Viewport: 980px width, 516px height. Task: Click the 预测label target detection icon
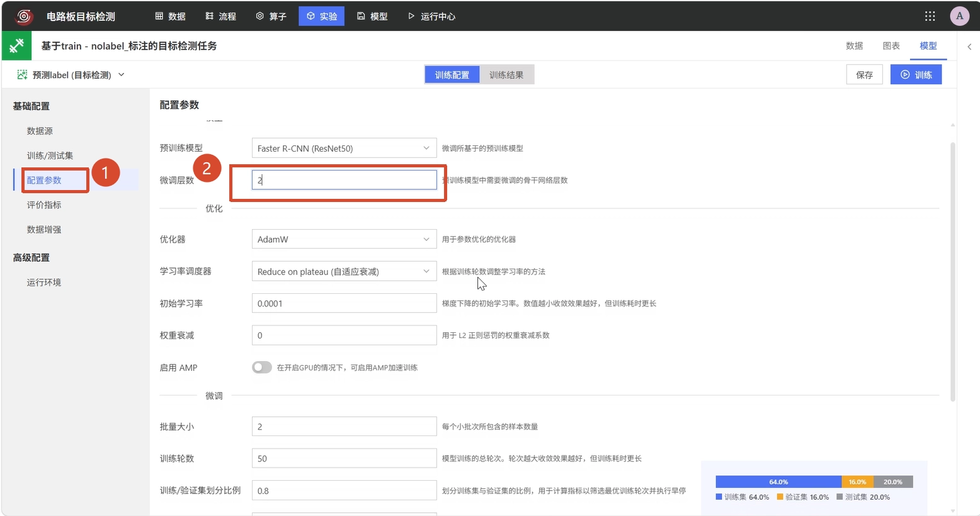pyautogui.click(x=22, y=75)
